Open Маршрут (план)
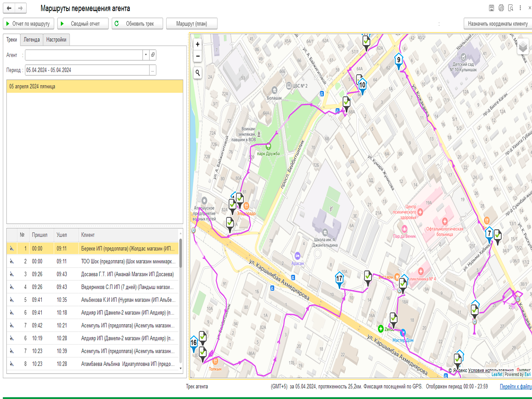The width and height of the screenshot is (532, 399). pos(192,24)
